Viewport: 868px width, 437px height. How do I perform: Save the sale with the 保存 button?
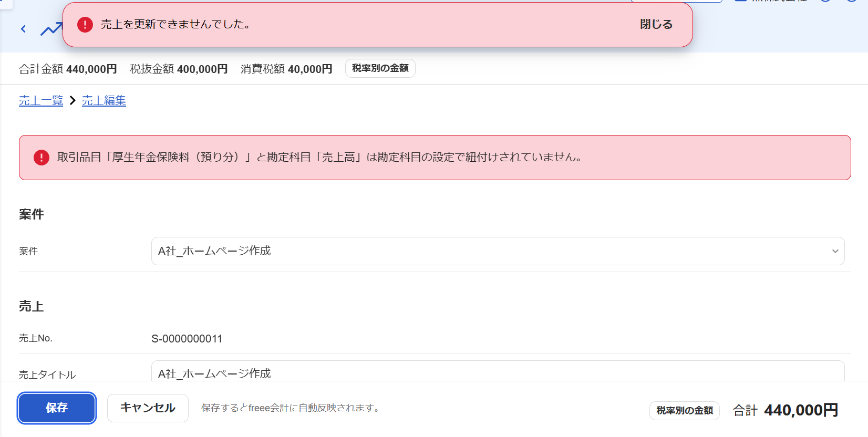coord(57,408)
